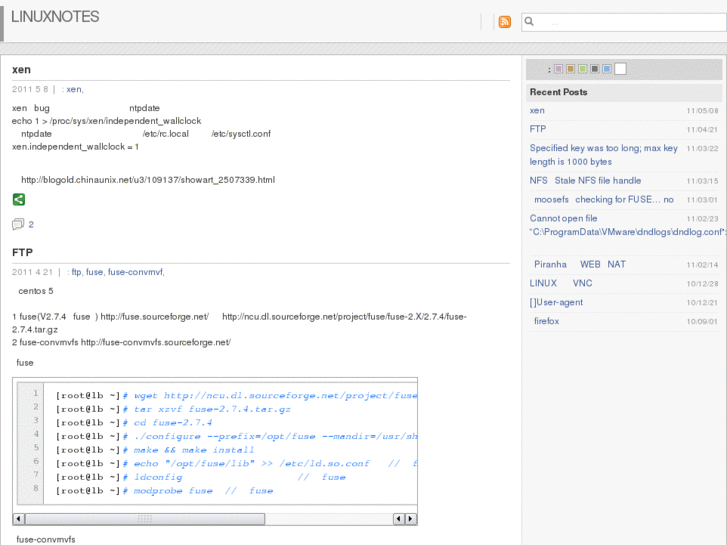Select the blue theme color swatch
Image resolution: width=727 pixels, height=545 pixels.
607,69
